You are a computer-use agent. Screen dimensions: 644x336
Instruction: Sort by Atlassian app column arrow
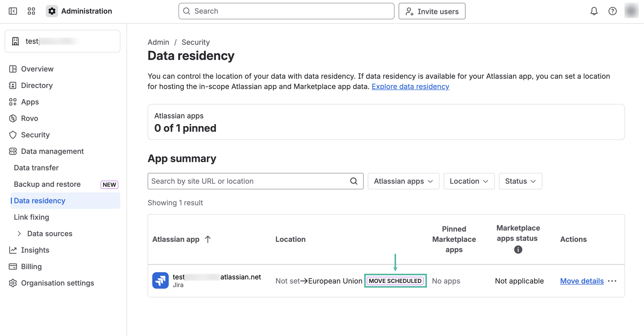point(208,239)
